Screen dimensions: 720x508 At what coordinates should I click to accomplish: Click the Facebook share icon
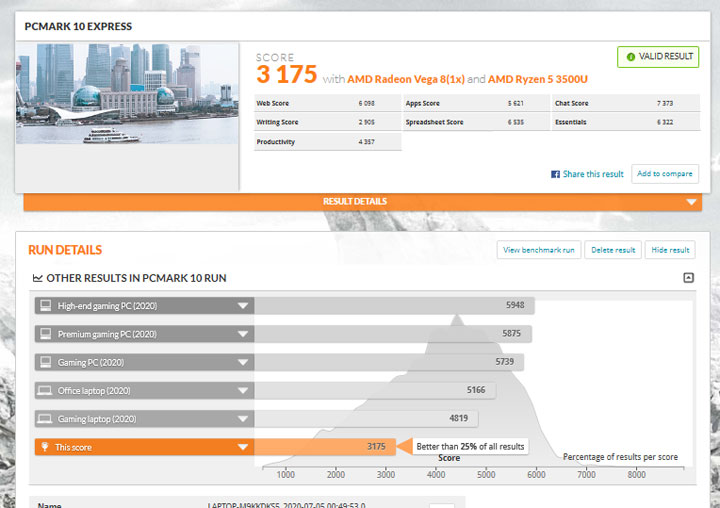[555, 174]
